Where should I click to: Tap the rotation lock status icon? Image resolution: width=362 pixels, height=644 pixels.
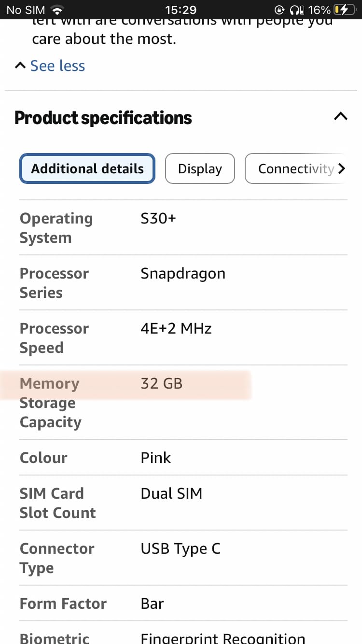(x=279, y=10)
